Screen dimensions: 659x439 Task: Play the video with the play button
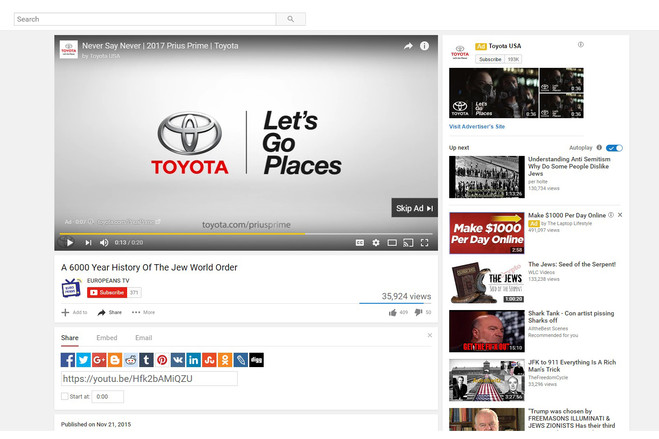[x=69, y=242]
